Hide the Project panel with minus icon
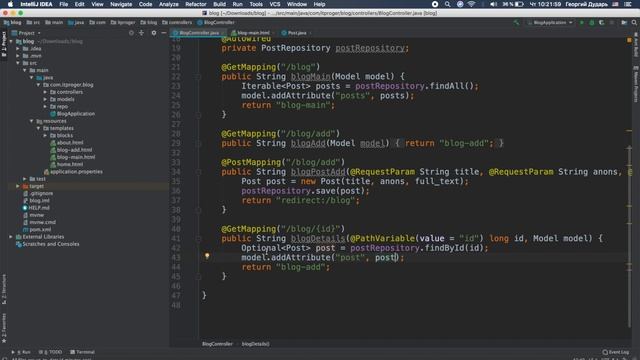The width and height of the screenshot is (640, 360). click(164, 33)
